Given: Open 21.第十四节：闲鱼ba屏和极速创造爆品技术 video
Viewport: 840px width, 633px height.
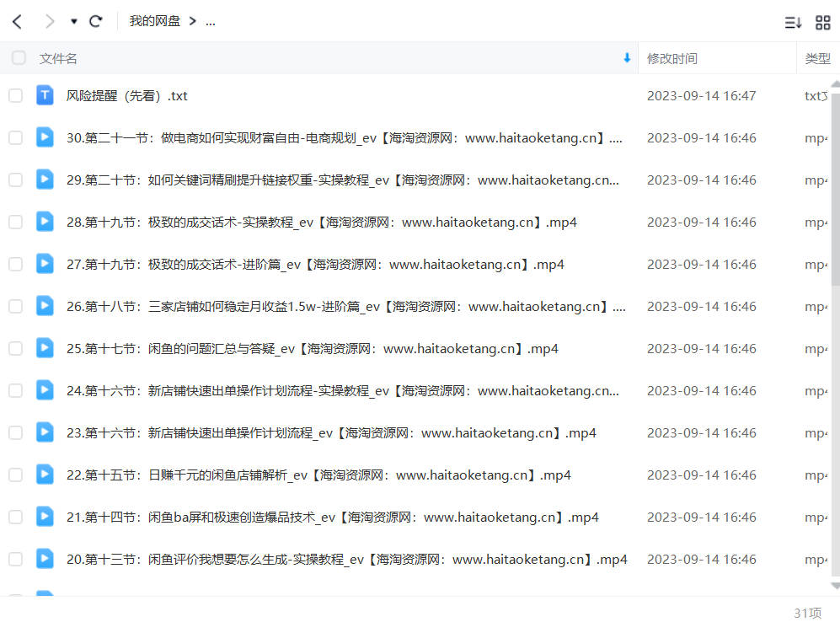Looking at the screenshot, I should (x=333, y=518).
